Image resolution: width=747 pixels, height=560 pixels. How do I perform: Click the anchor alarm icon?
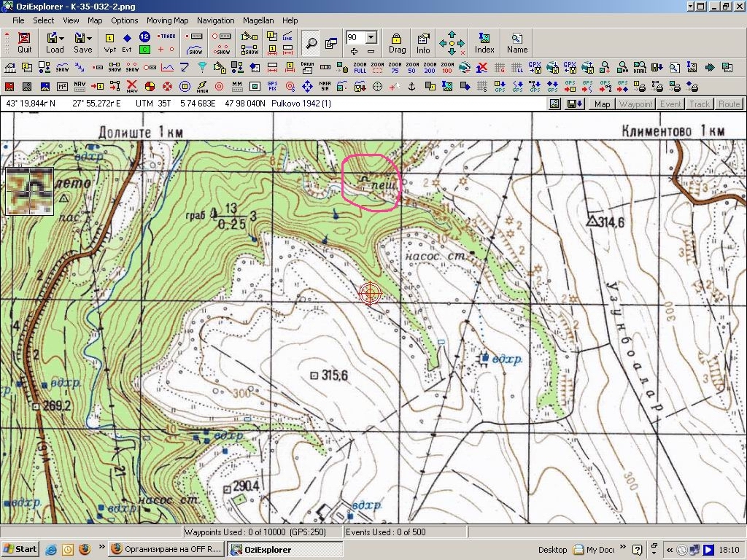click(412, 86)
